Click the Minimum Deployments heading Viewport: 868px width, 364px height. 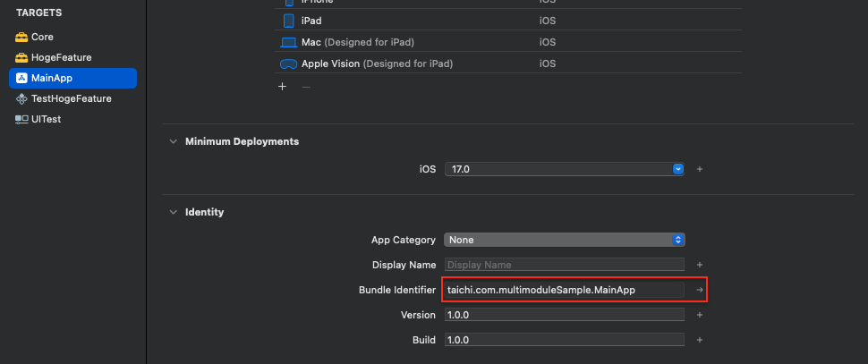(242, 141)
